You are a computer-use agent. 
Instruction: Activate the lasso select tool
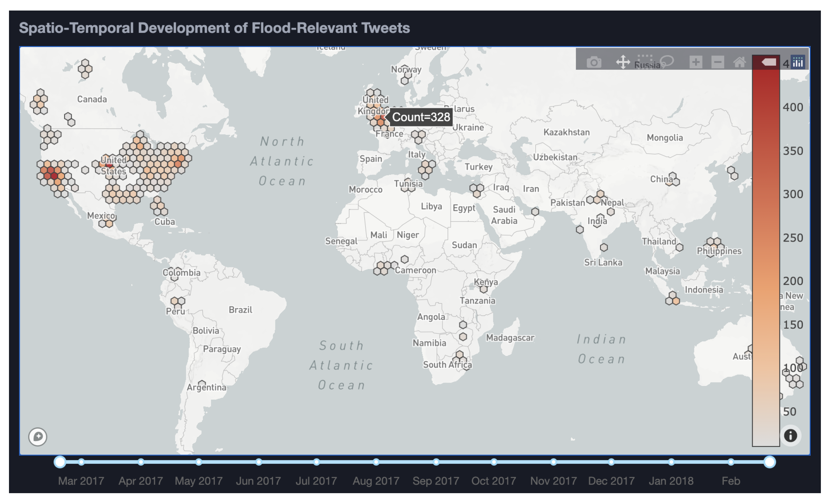click(x=667, y=61)
